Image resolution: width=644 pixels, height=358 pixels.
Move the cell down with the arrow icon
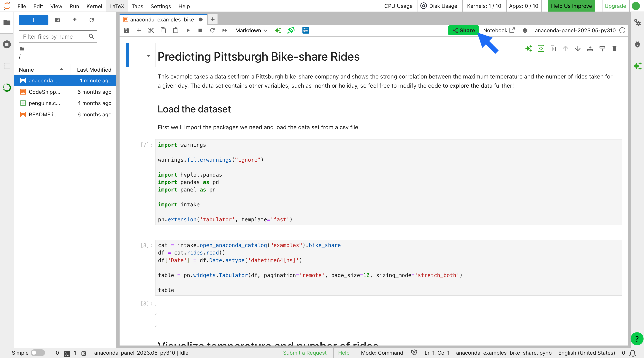pos(578,48)
